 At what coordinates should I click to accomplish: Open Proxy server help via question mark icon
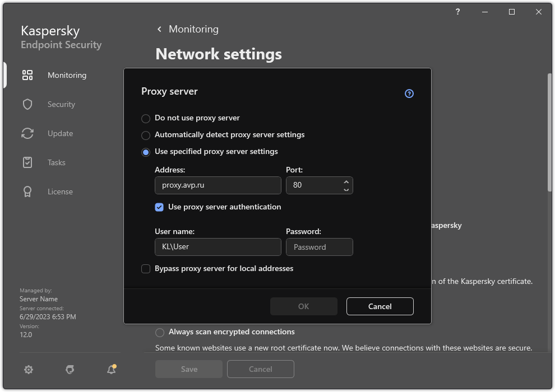409,93
